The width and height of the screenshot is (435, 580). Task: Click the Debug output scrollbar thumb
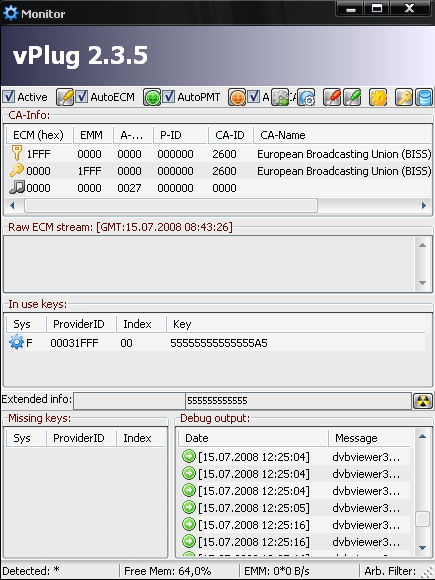tap(422, 519)
